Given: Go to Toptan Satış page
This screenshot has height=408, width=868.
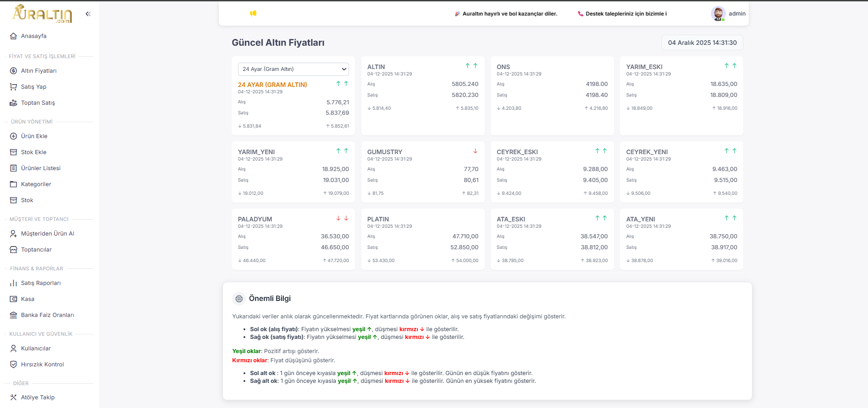Looking at the screenshot, I should click(38, 103).
